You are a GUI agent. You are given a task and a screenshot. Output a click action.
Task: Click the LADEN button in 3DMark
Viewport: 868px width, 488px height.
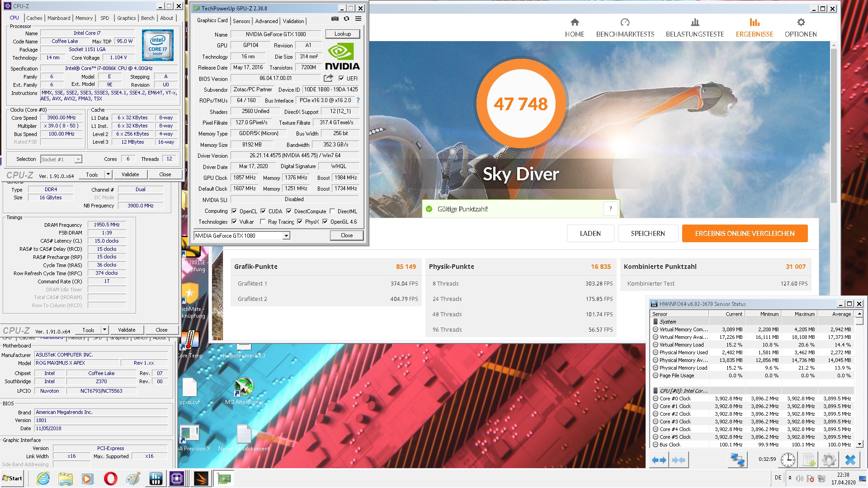point(590,233)
